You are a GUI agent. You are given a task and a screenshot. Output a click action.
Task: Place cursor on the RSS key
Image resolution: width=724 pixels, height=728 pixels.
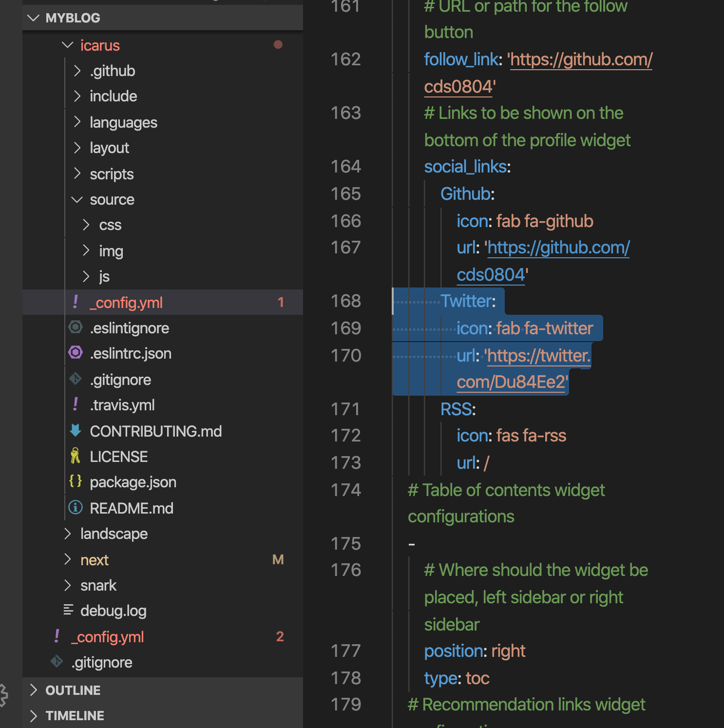456,409
